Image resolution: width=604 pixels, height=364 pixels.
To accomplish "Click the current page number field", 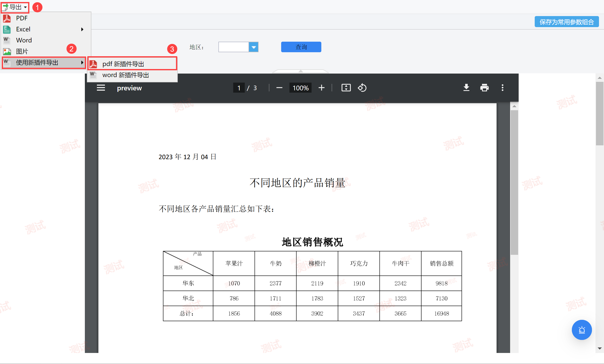I will 239,88.
